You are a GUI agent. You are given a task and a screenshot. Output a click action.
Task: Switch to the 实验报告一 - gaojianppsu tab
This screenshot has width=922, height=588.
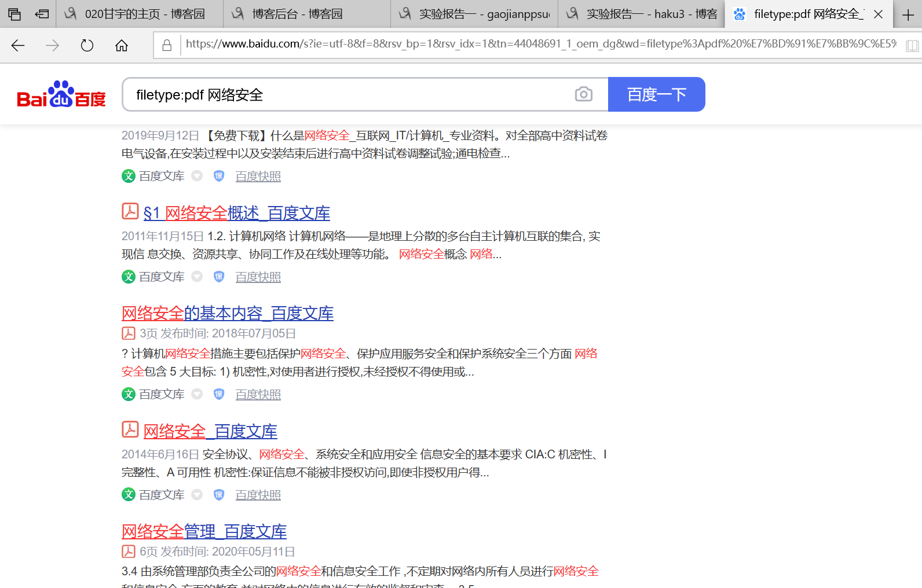pyautogui.click(x=474, y=14)
